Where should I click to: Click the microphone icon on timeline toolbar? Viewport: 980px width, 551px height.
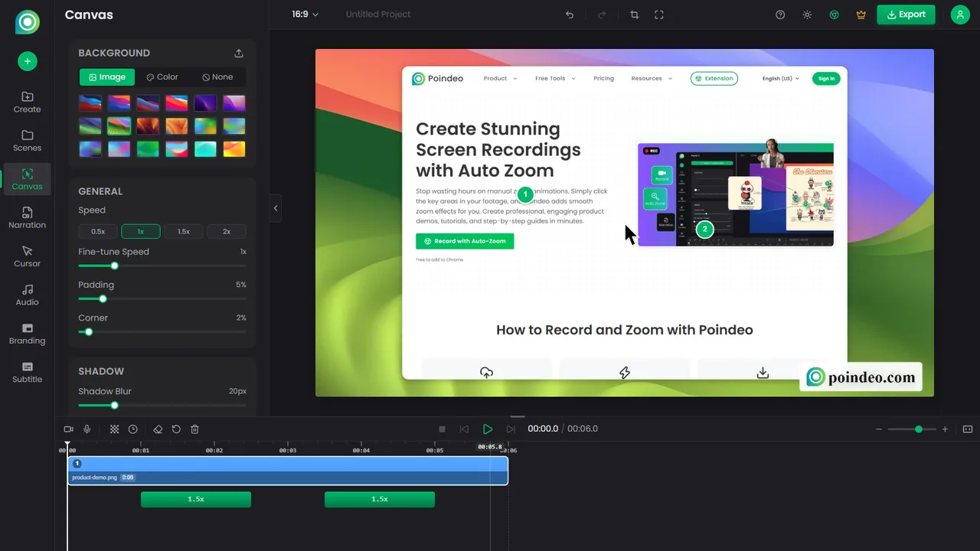click(x=87, y=429)
